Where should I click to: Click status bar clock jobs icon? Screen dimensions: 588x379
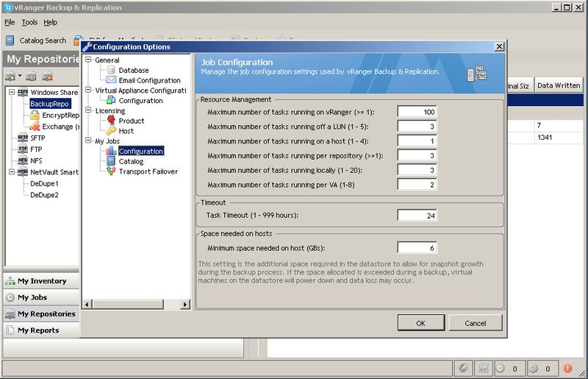tap(501, 369)
